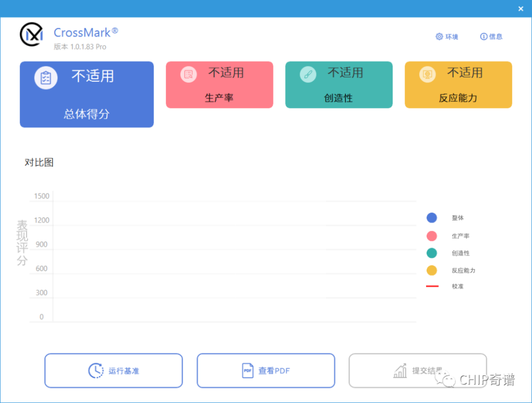Click the monitor icon on 反应能力 card
The width and height of the screenshot is (532, 403).
point(428,74)
